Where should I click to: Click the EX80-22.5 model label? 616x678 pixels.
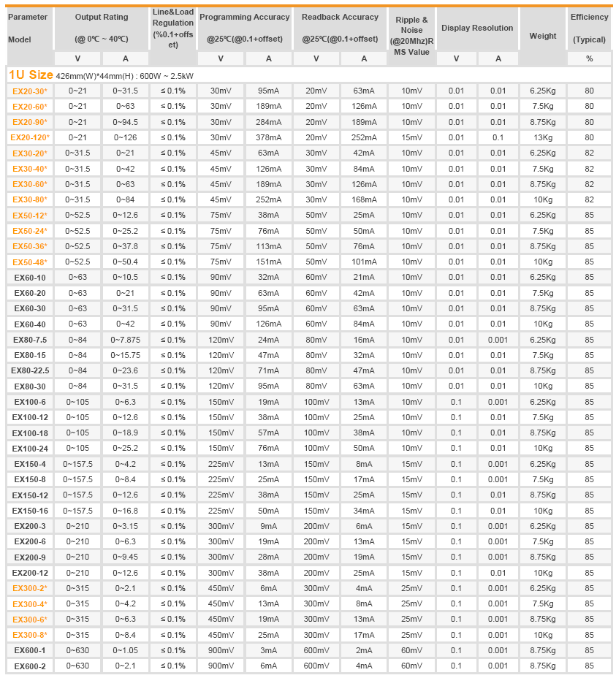[x=30, y=370]
